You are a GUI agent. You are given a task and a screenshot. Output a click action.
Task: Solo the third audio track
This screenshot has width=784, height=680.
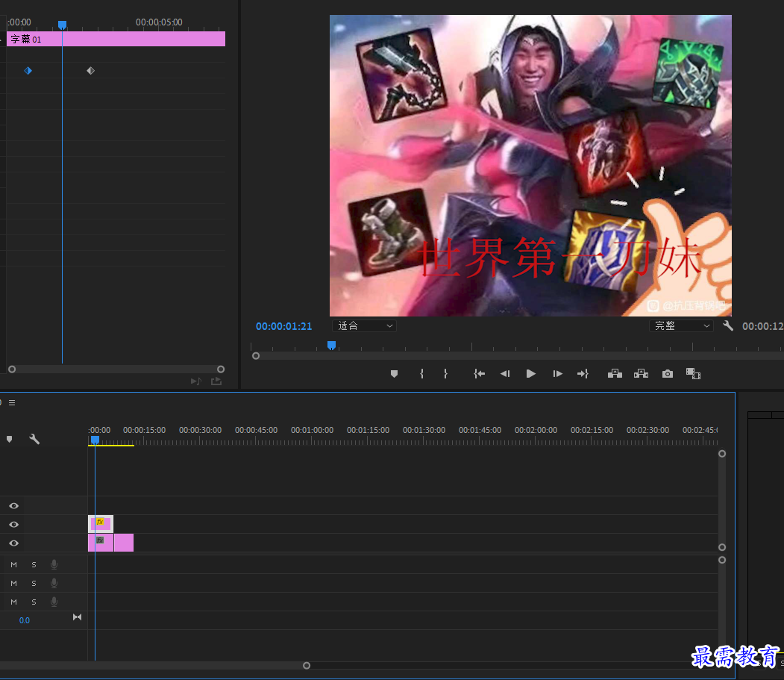[34, 602]
